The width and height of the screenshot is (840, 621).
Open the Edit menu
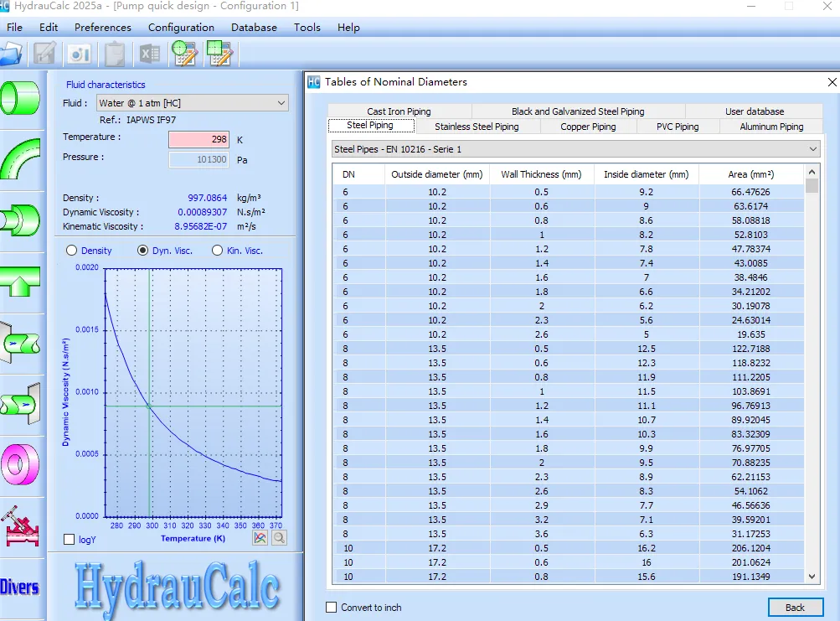(x=49, y=28)
